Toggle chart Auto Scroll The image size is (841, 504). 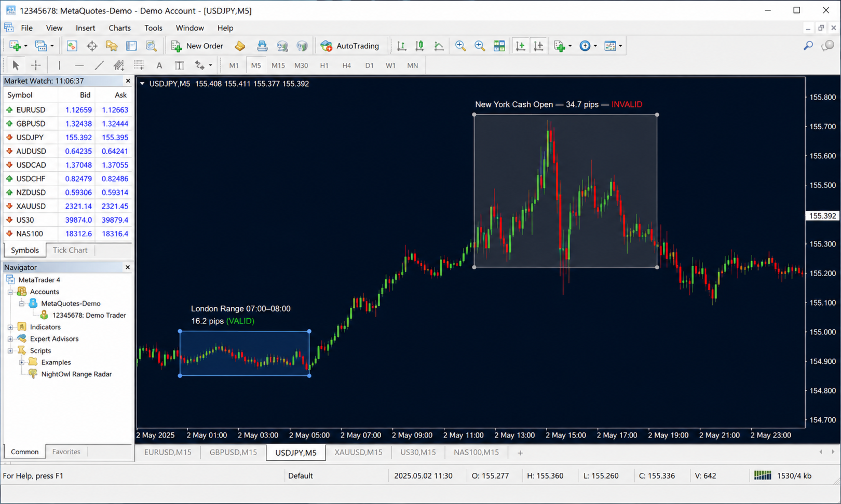pos(520,46)
